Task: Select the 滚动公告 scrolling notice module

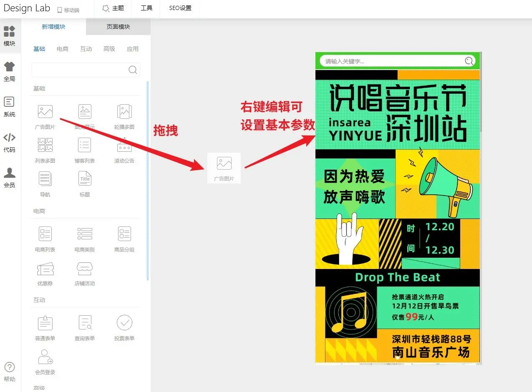Action: click(124, 150)
